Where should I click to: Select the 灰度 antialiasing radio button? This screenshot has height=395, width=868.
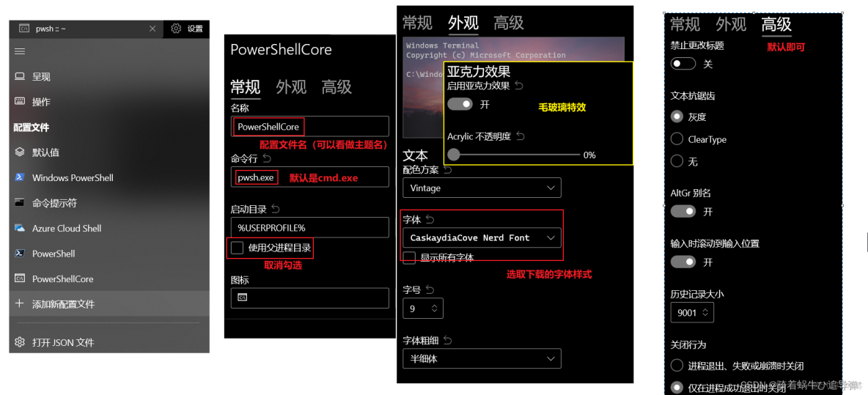pos(677,117)
